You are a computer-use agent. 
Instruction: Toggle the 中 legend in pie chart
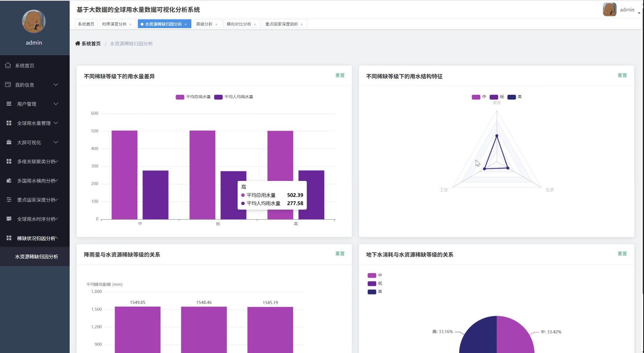click(375, 275)
